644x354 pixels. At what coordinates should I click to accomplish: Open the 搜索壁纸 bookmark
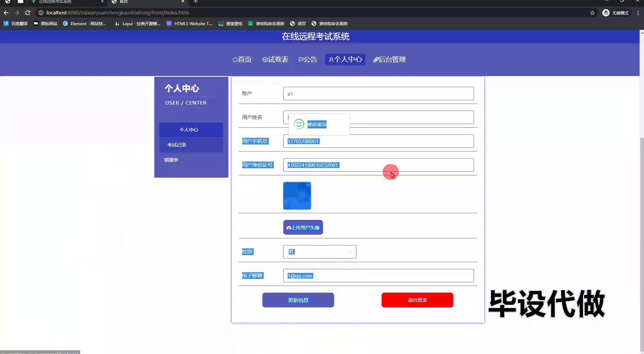click(x=230, y=23)
